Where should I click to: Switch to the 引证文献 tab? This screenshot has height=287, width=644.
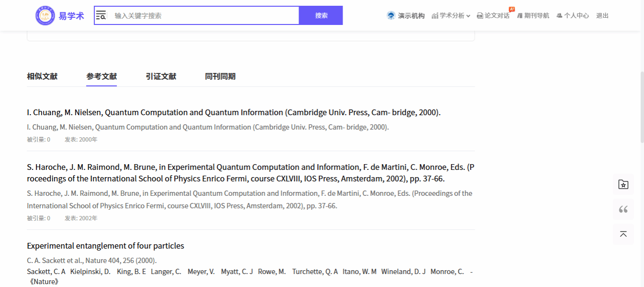(x=161, y=76)
